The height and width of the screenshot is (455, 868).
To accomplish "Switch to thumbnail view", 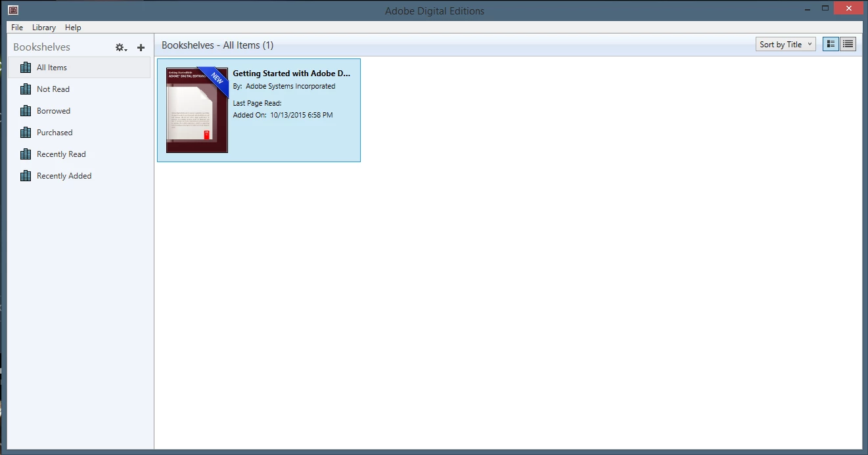I will point(831,44).
